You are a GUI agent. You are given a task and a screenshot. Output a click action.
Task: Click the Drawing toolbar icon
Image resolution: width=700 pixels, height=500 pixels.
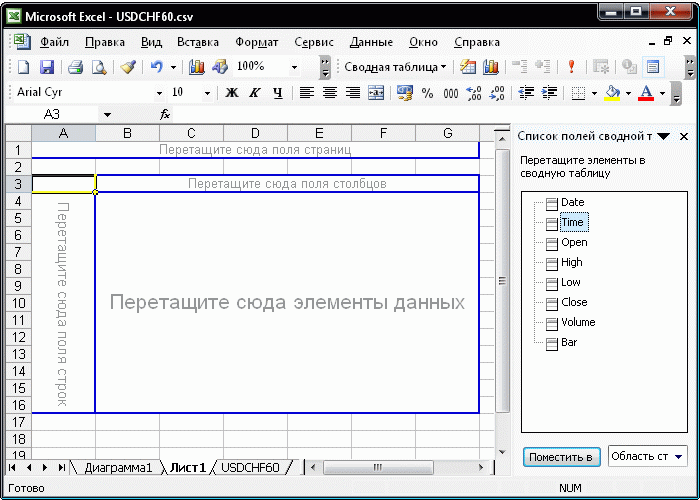point(220,67)
